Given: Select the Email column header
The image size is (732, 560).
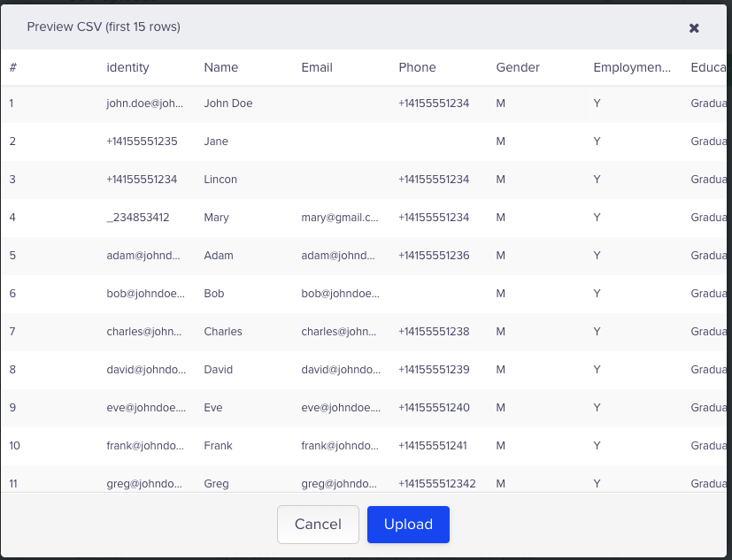Looking at the screenshot, I should pos(317,67).
